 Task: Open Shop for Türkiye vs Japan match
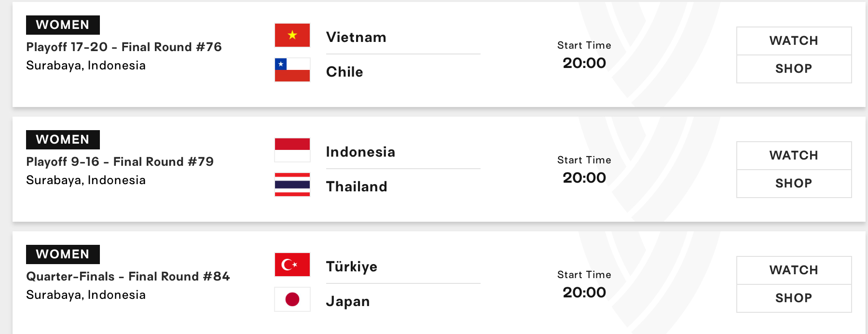(x=794, y=298)
